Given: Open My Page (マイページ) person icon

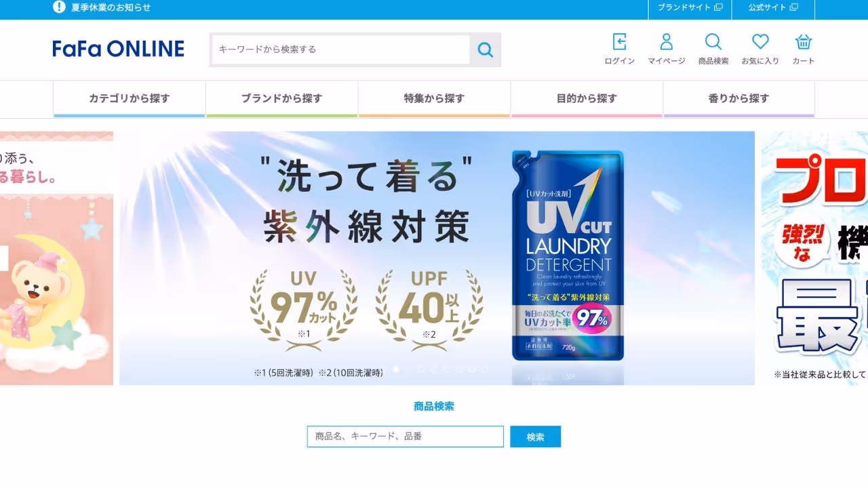Looking at the screenshot, I should click(667, 42).
